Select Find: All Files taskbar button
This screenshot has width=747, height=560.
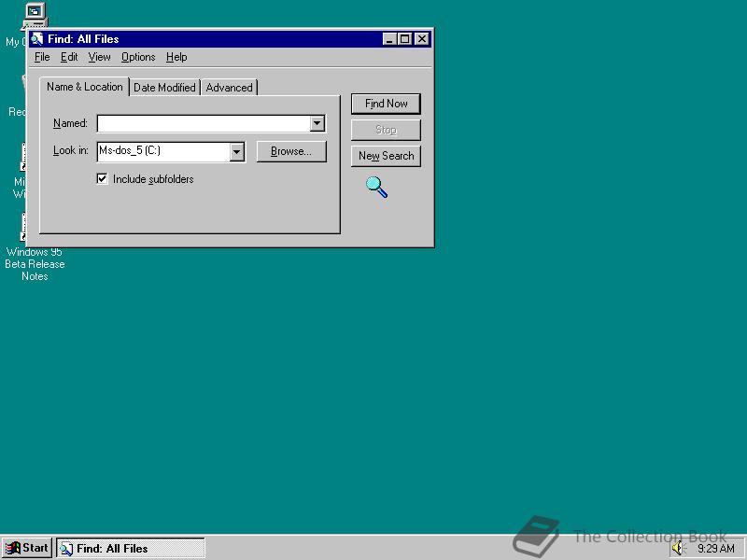click(131, 549)
